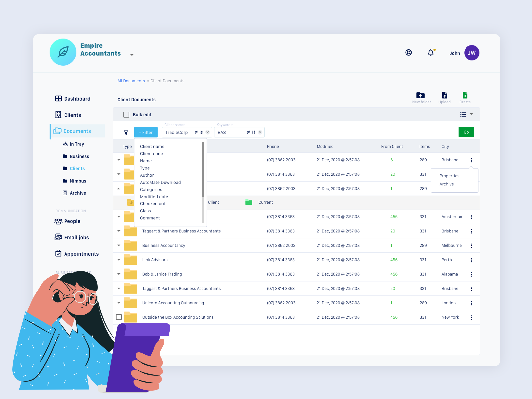Remove the BAS keywords filter

(260, 132)
